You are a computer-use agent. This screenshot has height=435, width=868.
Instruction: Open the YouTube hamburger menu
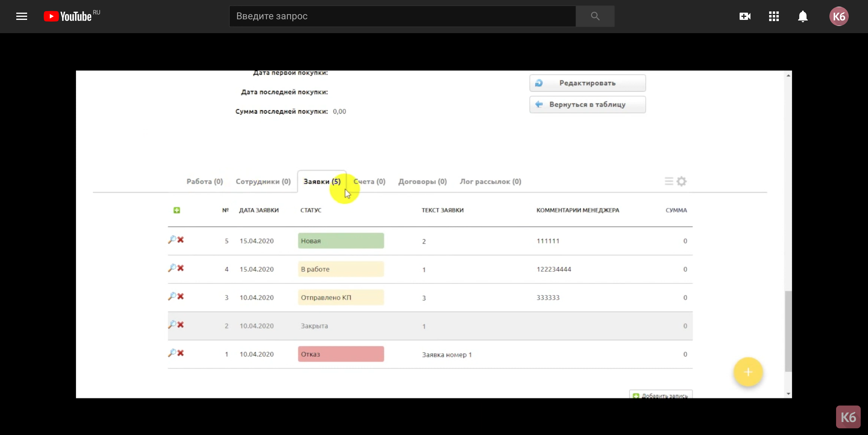[x=22, y=16]
